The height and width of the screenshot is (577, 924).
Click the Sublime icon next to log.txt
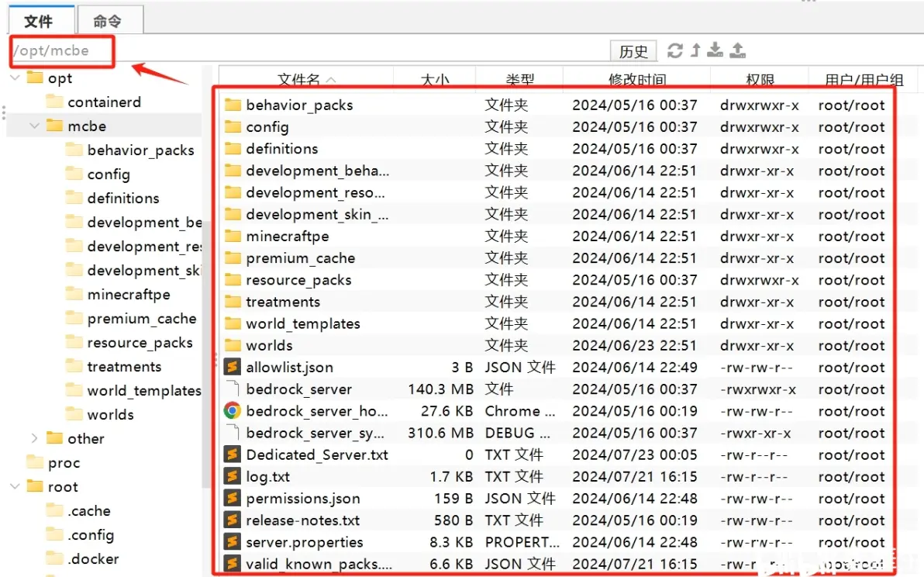pyautogui.click(x=233, y=476)
